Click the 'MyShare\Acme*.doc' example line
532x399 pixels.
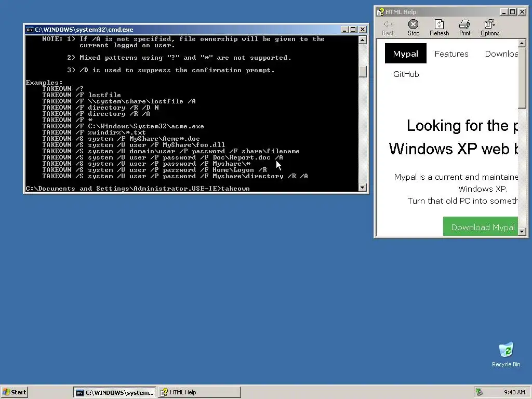121,139
